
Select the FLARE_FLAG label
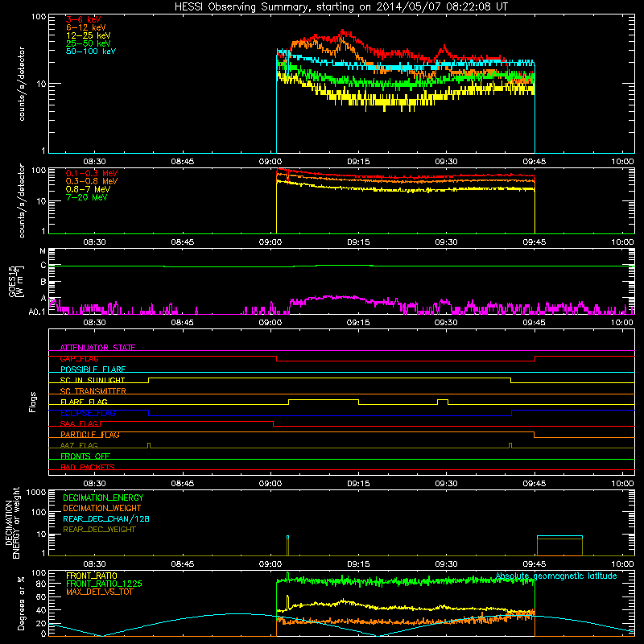point(84,402)
